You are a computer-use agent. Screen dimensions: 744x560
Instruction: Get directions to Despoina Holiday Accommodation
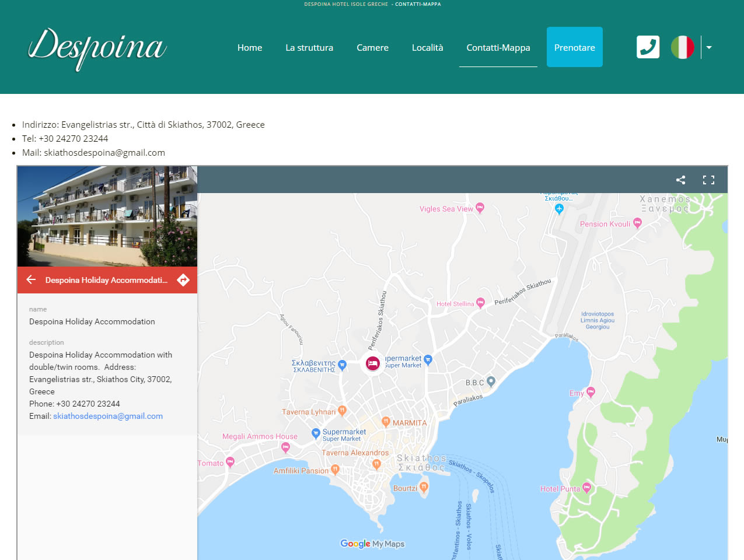[183, 280]
